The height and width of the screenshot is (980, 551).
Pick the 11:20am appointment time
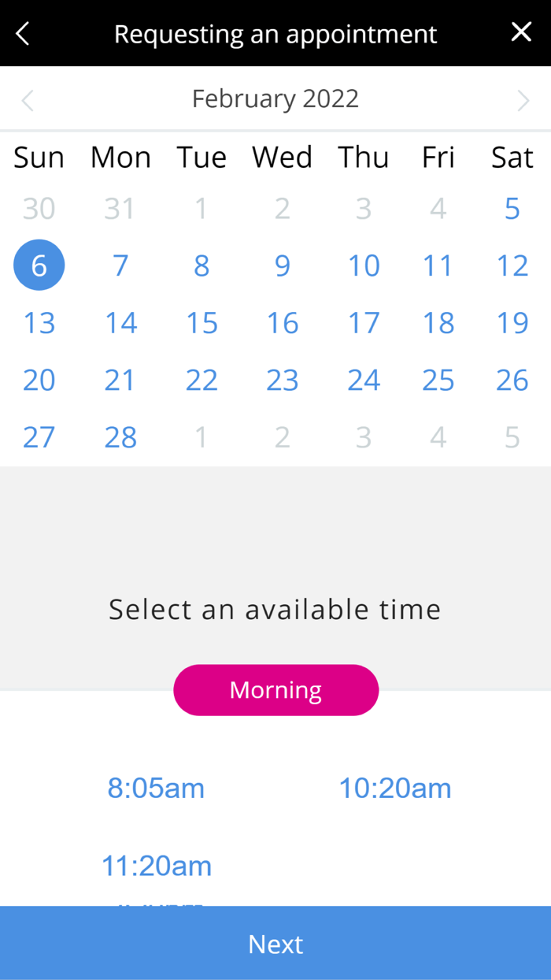click(157, 866)
